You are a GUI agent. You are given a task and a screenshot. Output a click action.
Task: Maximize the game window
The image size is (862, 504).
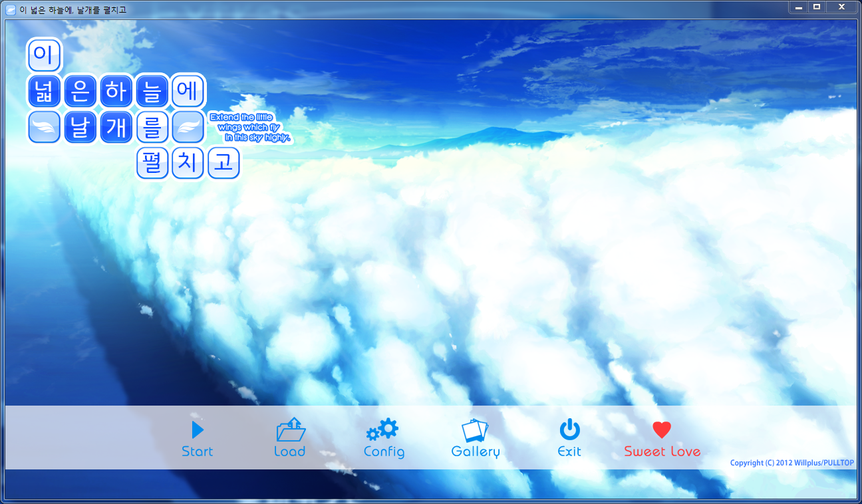click(817, 7)
